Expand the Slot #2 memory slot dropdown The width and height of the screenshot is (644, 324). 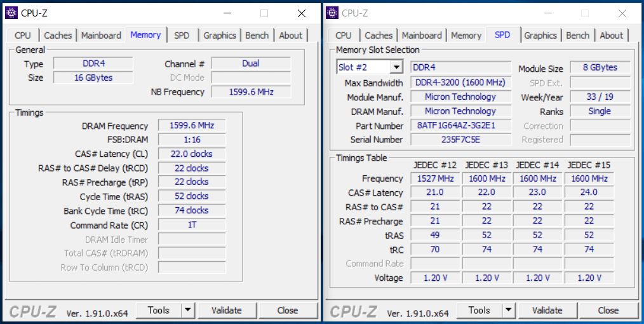click(x=396, y=67)
